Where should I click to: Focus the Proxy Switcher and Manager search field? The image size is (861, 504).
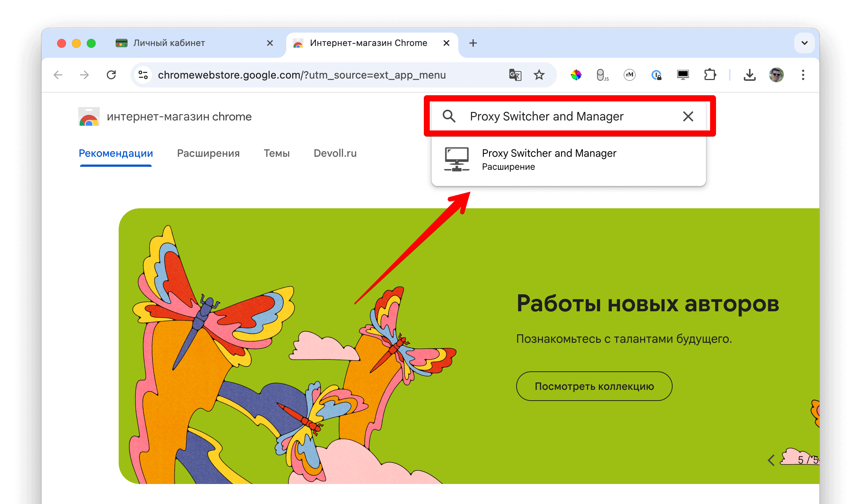click(x=569, y=116)
